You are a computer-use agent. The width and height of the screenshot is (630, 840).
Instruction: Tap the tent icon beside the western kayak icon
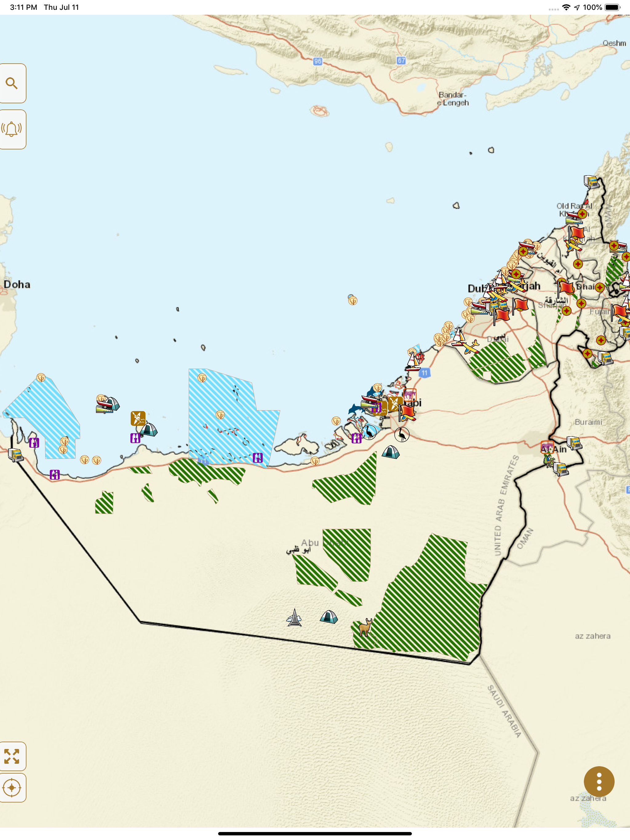pos(149,430)
